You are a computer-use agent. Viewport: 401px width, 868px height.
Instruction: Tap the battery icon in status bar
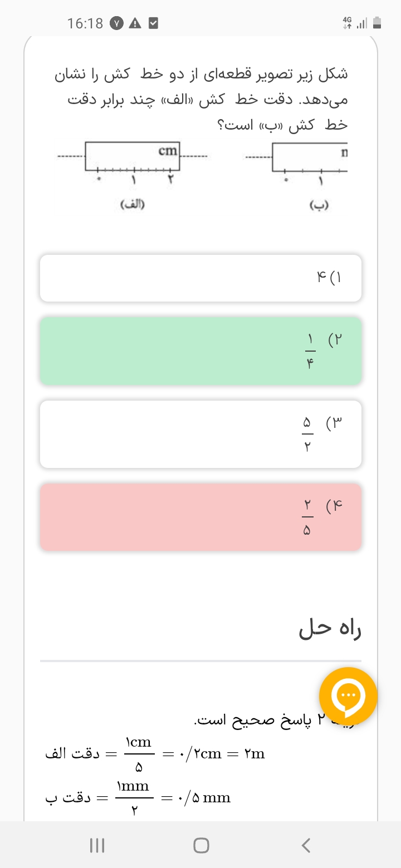point(377,23)
